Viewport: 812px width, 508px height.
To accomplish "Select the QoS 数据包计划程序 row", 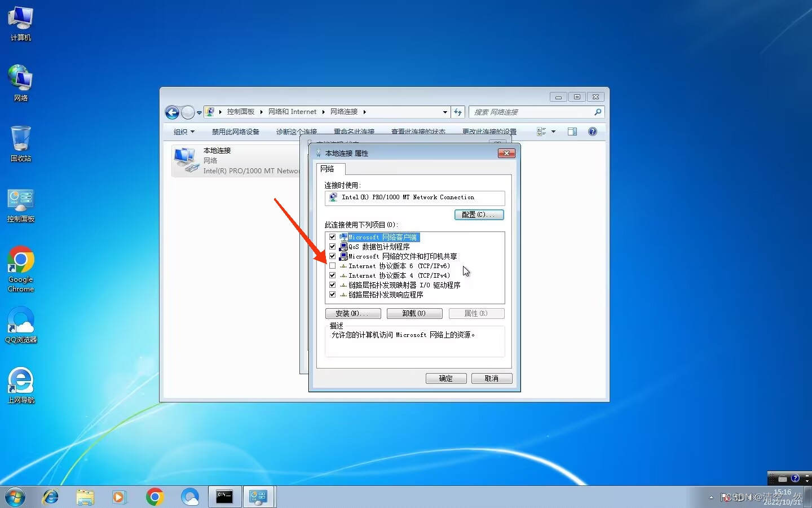I will [x=379, y=247].
